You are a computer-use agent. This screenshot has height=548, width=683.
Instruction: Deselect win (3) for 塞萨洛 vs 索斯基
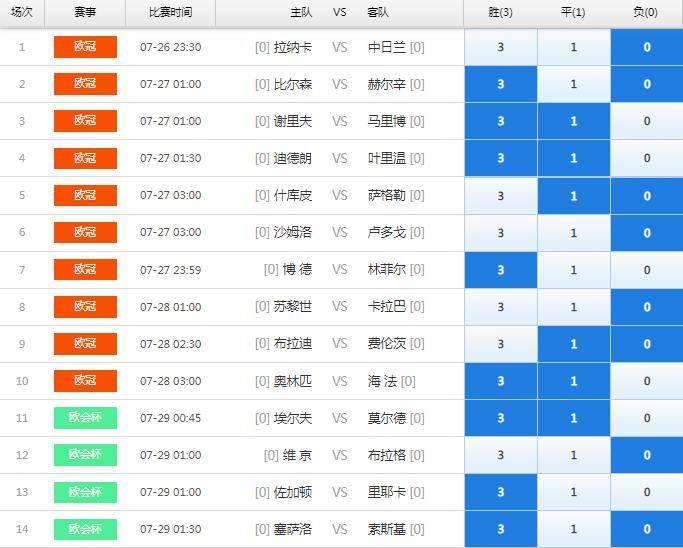[x=500, y=529]
